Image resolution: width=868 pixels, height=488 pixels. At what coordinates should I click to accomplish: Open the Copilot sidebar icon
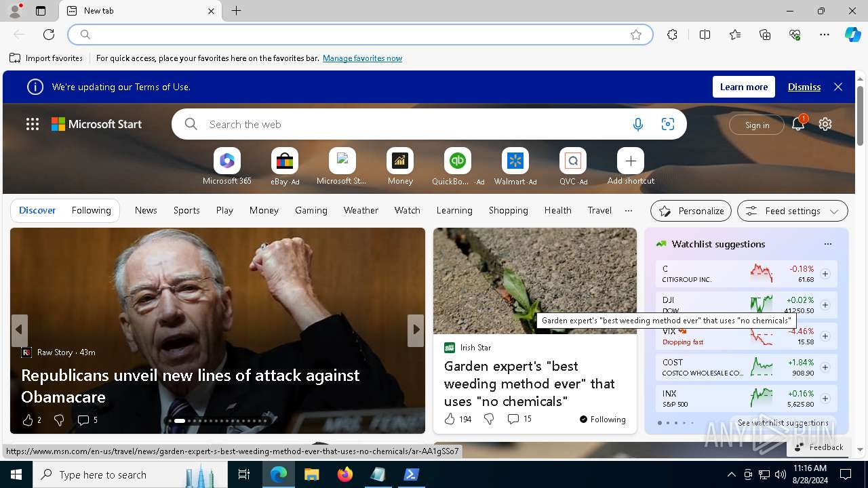pyautogui.click(x=852, y=35)
